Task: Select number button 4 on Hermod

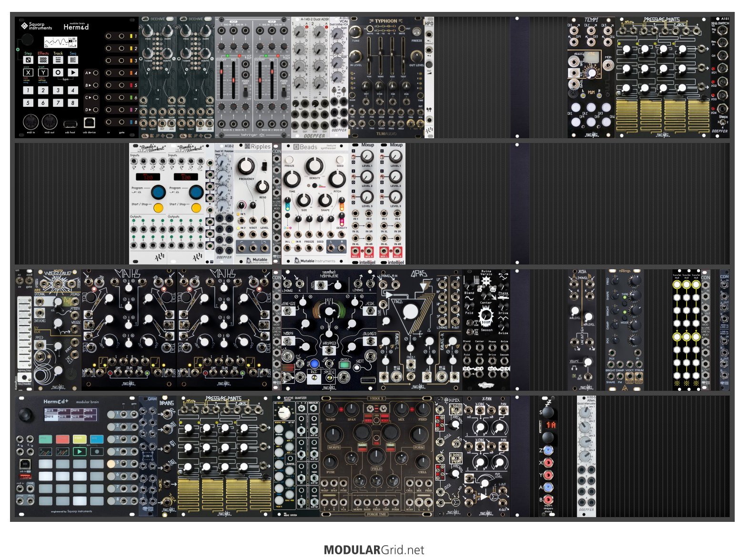Action: 73,90
